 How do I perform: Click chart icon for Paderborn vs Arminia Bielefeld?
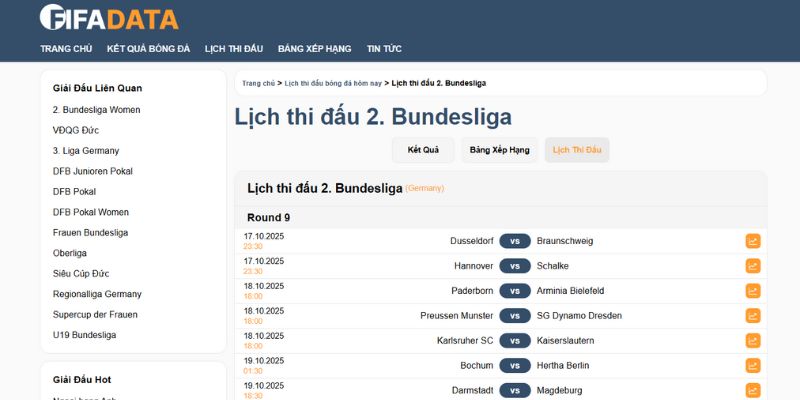[x=753, y=291]
